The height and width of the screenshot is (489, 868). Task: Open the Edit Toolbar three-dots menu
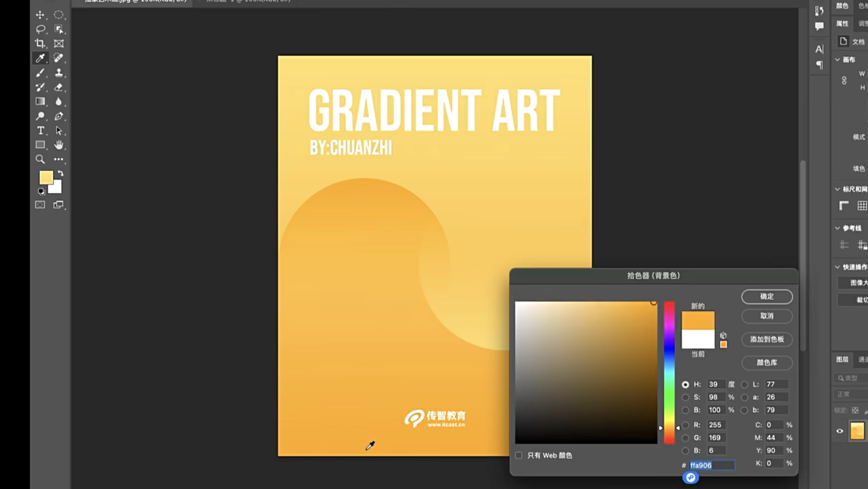pyautogui.click(x=59, y=159)
